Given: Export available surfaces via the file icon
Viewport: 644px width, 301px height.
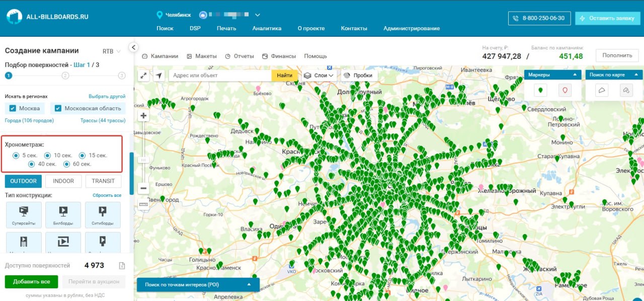Looking at the screenshot, I should click(x=122, y=266).
